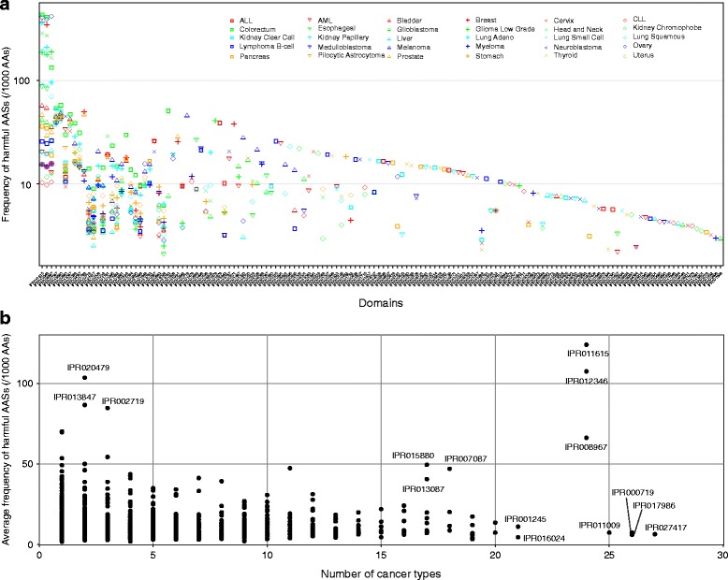Screen dimensions: 728x580
Task: Select the Melanoma legend label
Action: pos(414,48)
